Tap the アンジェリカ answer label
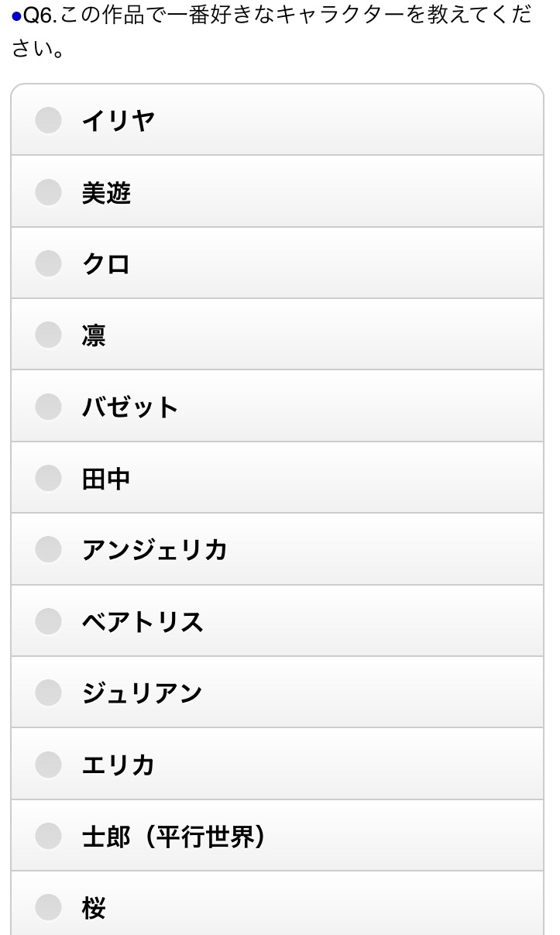Viewport: 560px width, 935px height. (x=154, y=550)
